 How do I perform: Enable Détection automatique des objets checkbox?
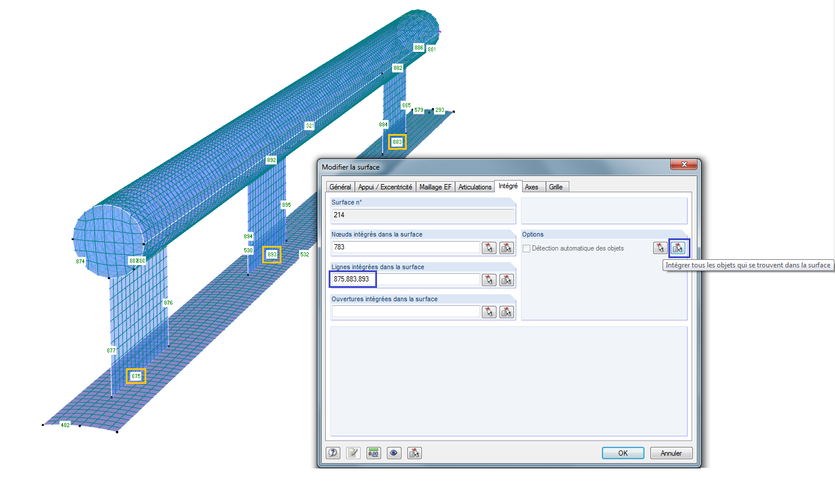pos(527,248)
